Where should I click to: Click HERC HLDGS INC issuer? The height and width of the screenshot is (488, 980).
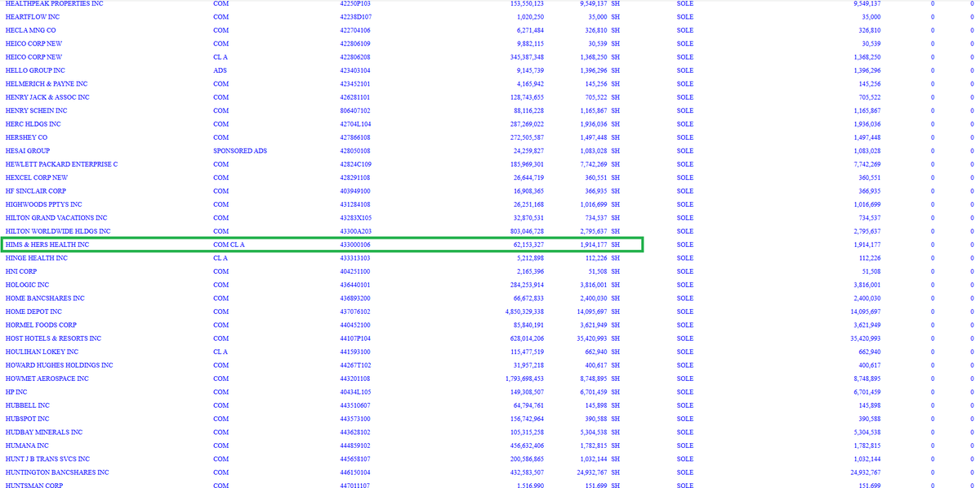[33, 124]
